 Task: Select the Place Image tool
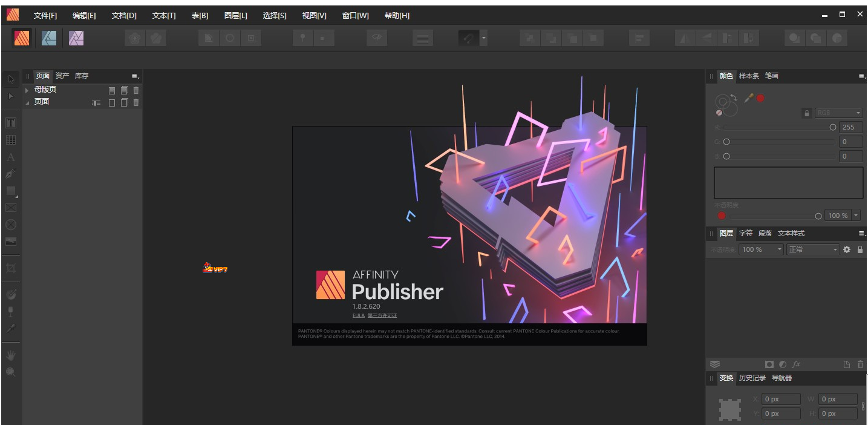[11, 242]
